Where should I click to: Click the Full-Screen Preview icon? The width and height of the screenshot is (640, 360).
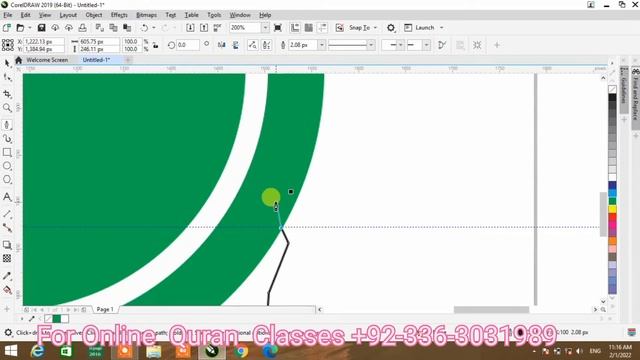click(278, 28)
